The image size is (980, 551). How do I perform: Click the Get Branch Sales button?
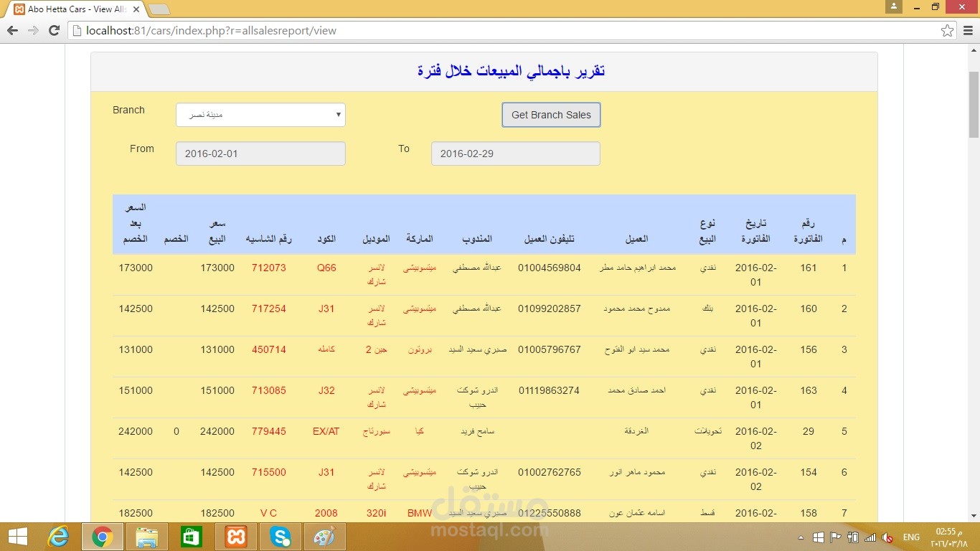pyautogui.click(x=551, y=114)
